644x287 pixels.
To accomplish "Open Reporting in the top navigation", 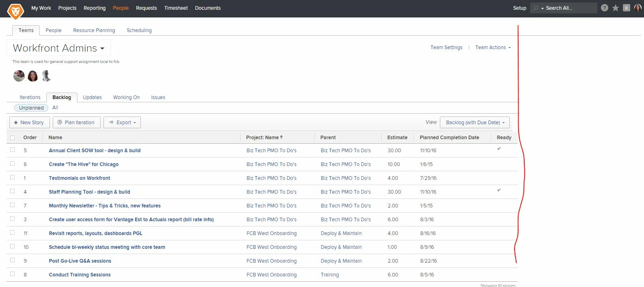I will [95, 8].
